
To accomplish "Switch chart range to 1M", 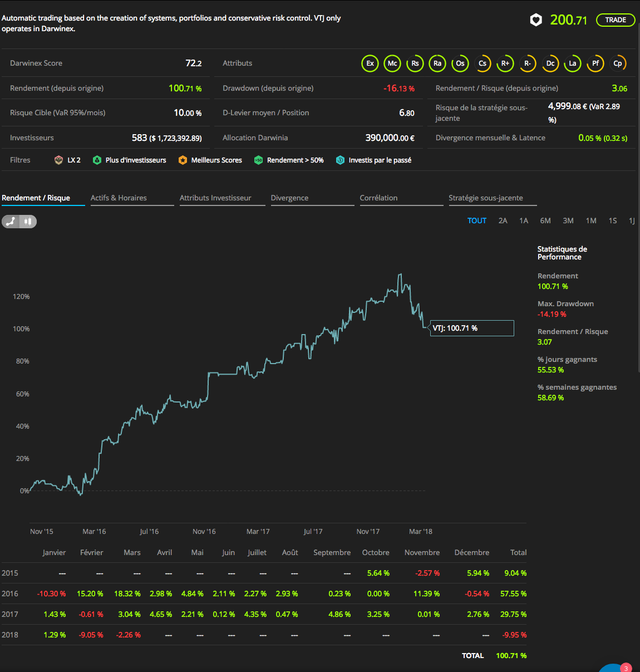I will tap(591, 221).
